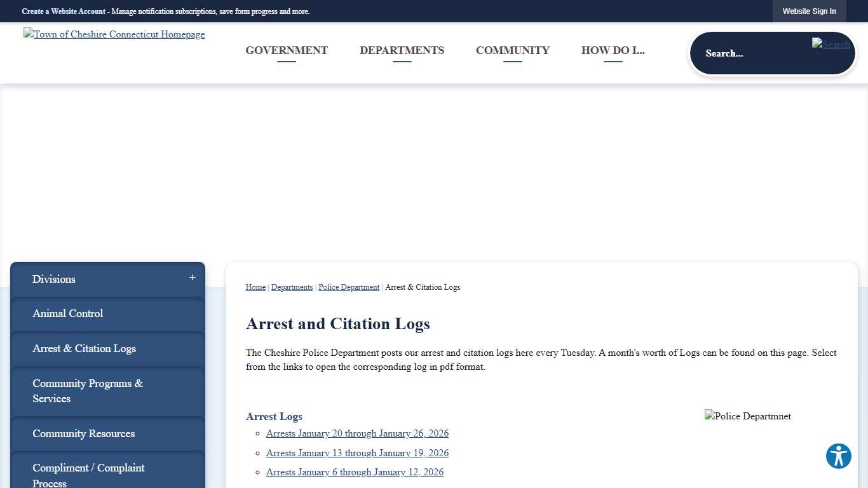Open the Community Resources page
Image resolution: width=868 pixels, height=488 pixels.
coord(83,433)
